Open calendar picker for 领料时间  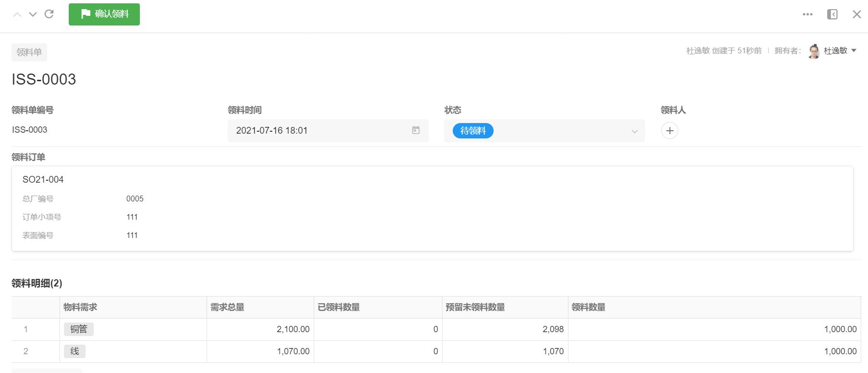click(416, 130)
